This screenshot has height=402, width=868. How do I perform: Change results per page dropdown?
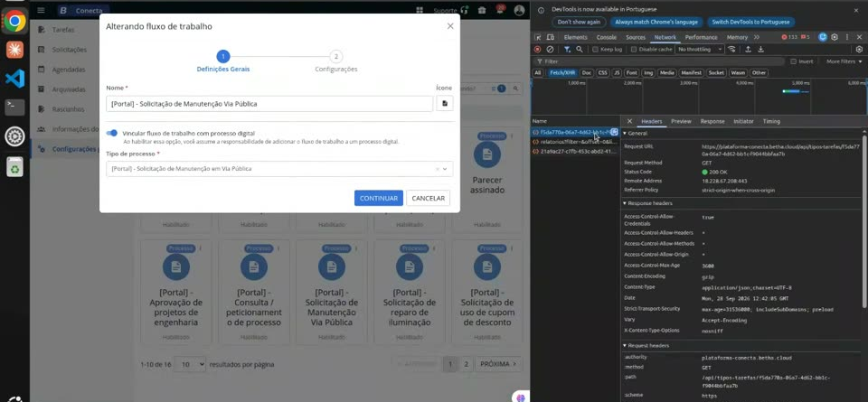(x=190, y=364)
